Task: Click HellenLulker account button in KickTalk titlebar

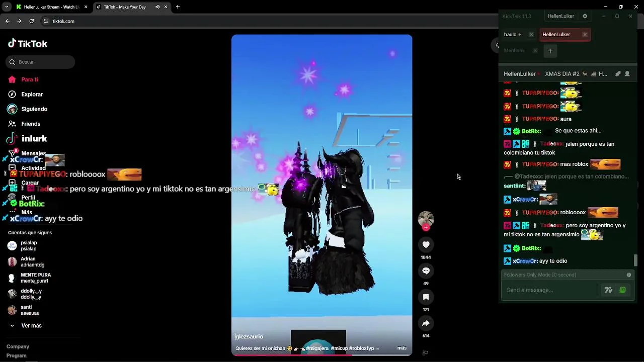Action: point(560,16)
